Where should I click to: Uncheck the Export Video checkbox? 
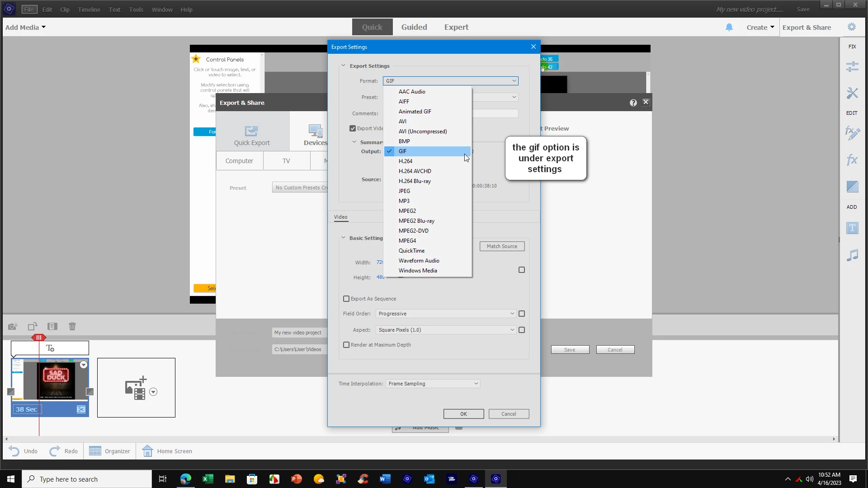pos(353,128)
